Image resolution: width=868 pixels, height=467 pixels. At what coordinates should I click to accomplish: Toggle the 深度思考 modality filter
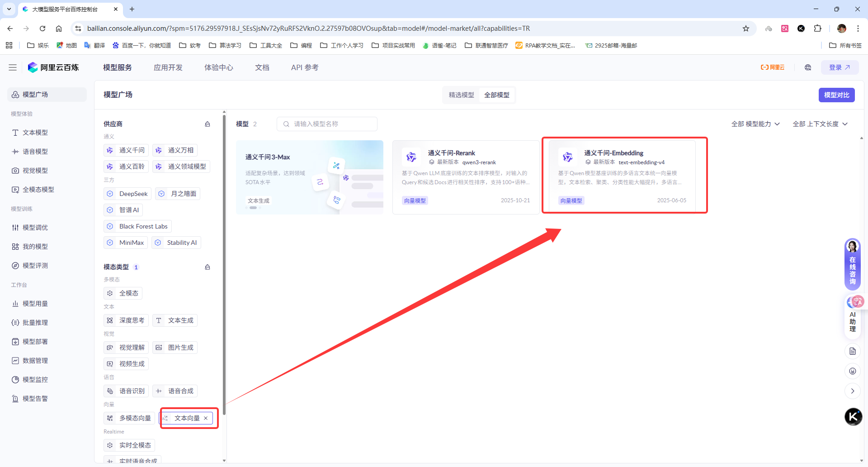(126, 320)
